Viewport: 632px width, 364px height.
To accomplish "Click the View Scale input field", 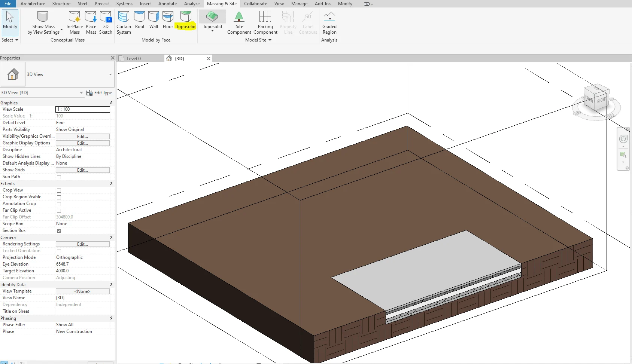I will click(x=82, y=109).
